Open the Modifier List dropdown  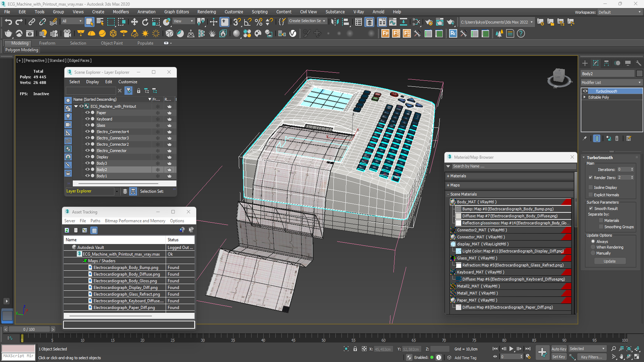coord(611,82)
